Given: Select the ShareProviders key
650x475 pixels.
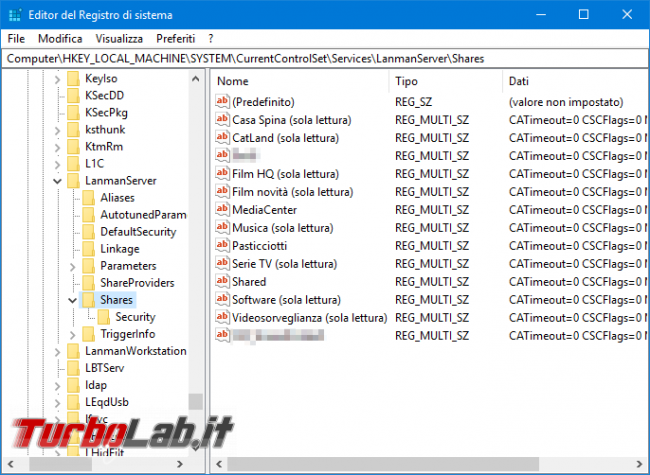Looking at the screenshot, I should [x=137, y=283].
